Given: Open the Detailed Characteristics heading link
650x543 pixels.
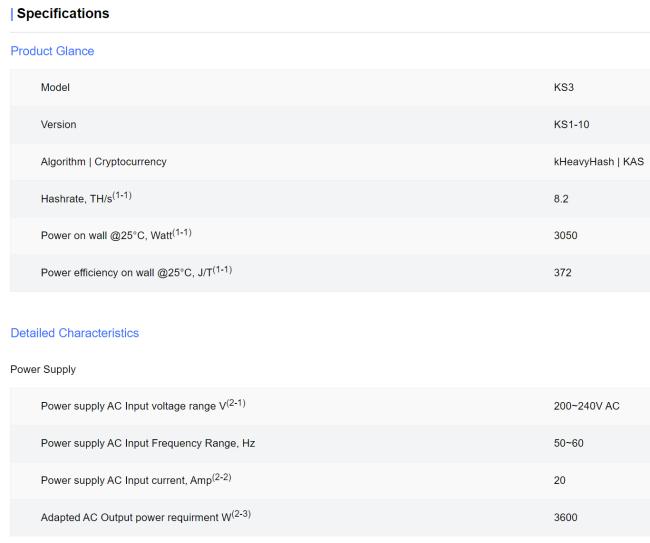Looking at the screenshot, I should point(75,333).
